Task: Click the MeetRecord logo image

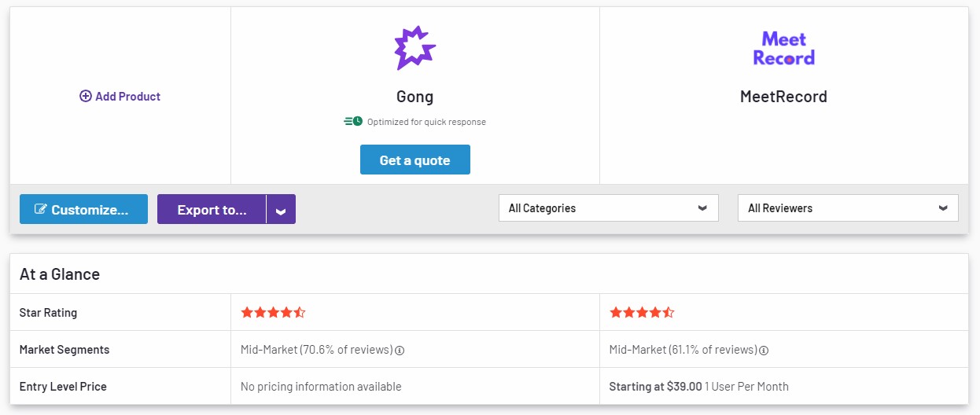Action: pyautogui.click(x=784, y=49)
